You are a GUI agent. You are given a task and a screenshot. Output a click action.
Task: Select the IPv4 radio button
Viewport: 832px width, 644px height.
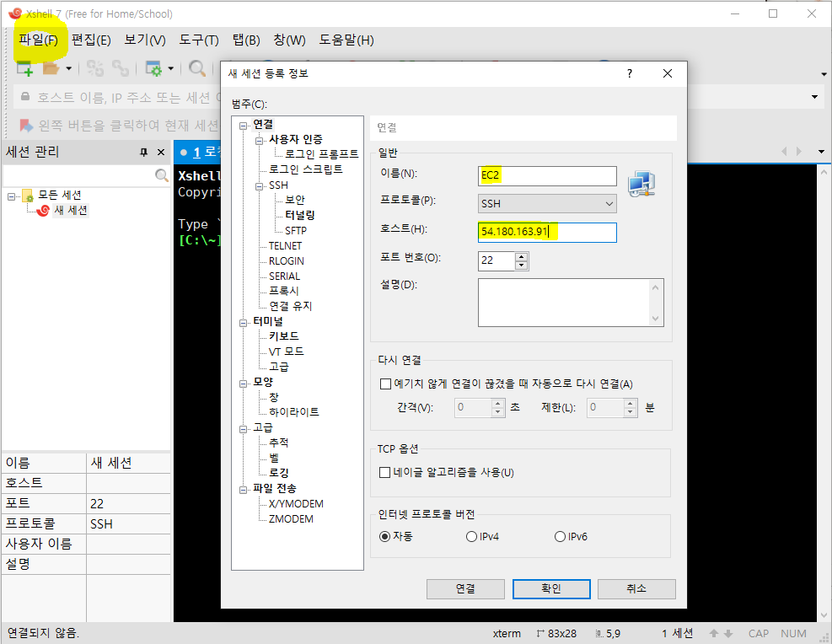click(x=471, y=536)
